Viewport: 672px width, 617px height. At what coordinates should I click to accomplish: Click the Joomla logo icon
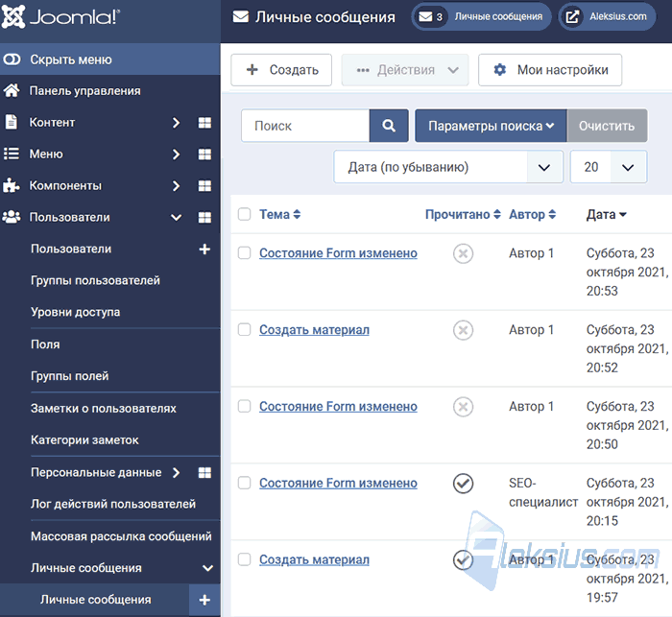pyautogui.click(x=13, y=16)
